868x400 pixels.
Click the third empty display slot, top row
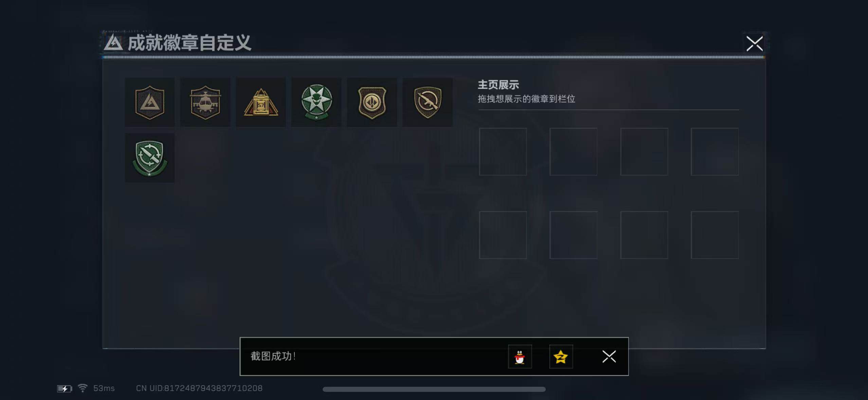click(x=644, y=152)
